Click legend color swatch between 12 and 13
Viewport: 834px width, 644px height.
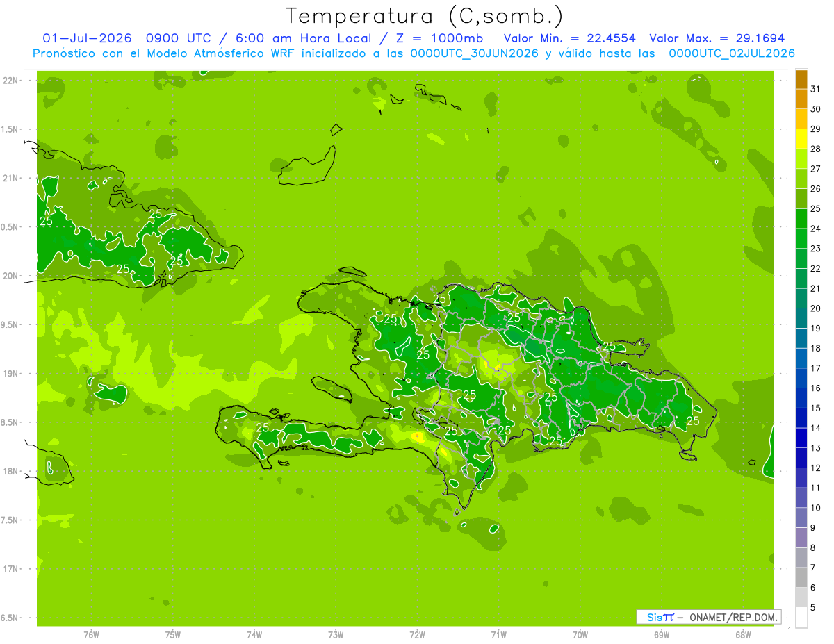[801, 458]
